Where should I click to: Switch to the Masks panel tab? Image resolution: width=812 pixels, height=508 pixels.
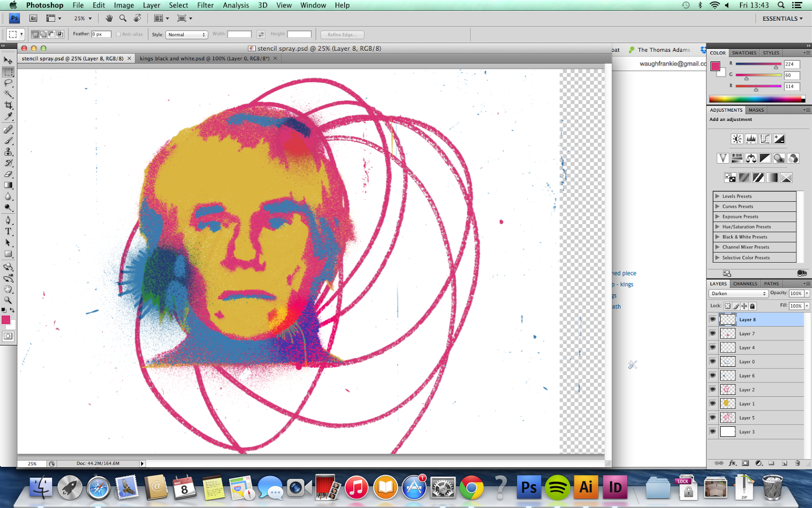tap(756, 110)
